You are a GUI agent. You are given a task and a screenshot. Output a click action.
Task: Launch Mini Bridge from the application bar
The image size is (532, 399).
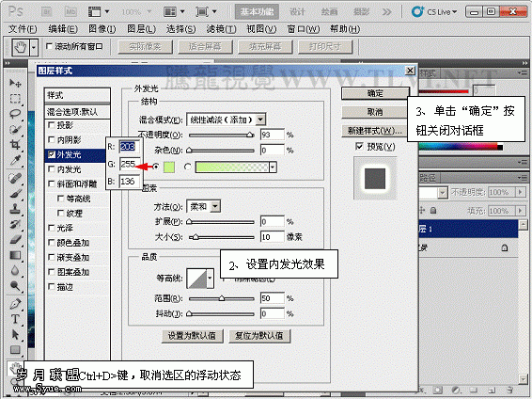coord(70,12)
